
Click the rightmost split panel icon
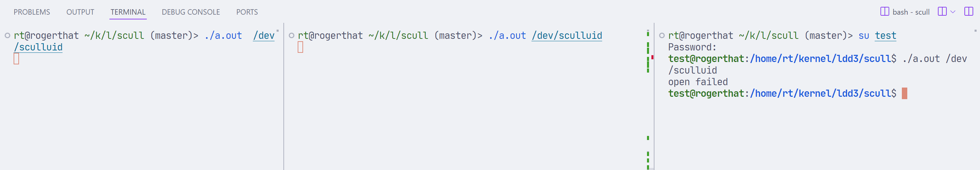click(x=968, y=12)
